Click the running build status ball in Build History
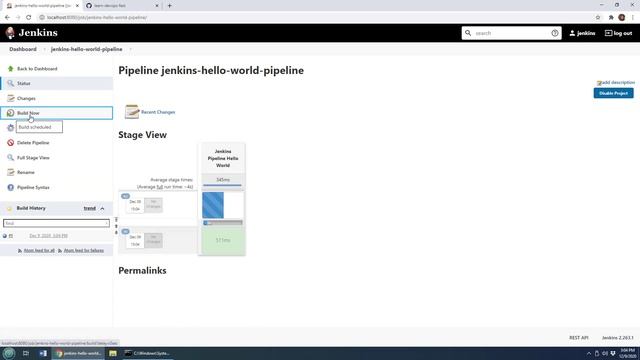Viewport: 640px width, 360px height. coord(4,236)
